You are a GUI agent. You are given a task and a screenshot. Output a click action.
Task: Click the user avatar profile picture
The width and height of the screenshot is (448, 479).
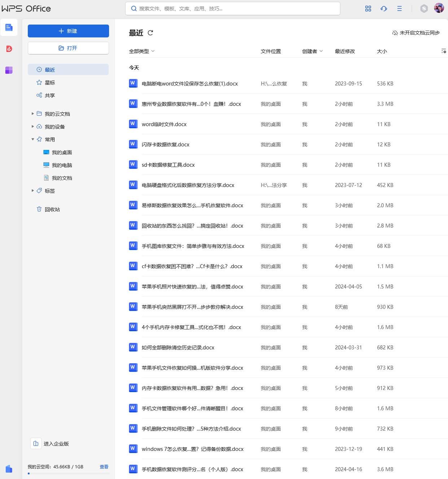pyautogui.click(x=439, y=8)
